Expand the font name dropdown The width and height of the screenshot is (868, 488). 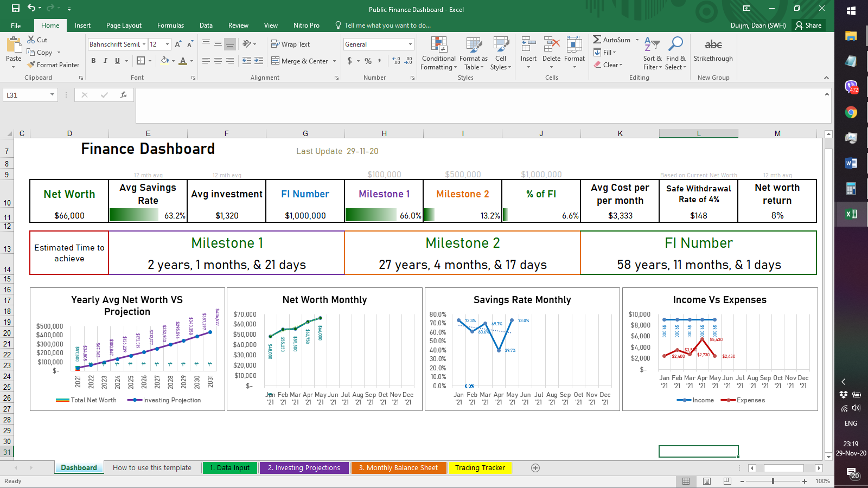coord(144,44)
